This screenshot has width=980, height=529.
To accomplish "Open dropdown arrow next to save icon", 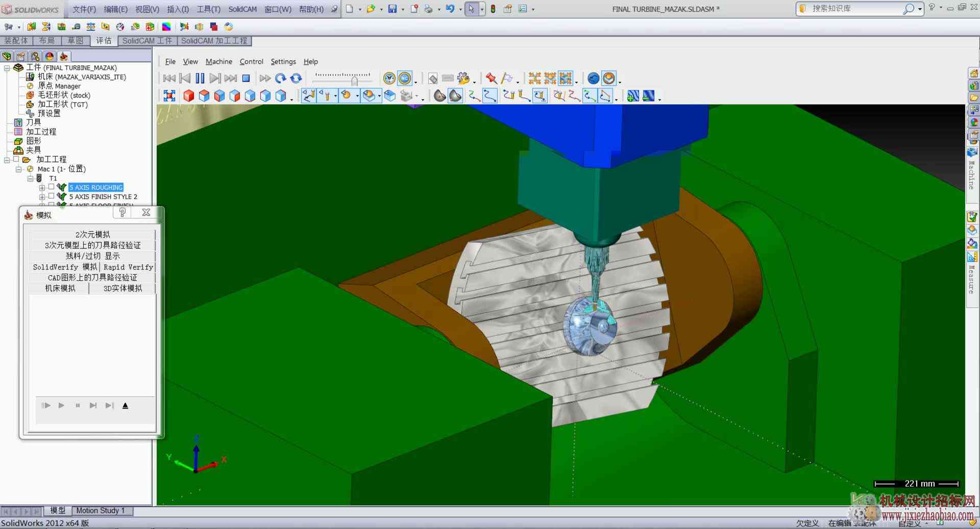I will point(403,9).
